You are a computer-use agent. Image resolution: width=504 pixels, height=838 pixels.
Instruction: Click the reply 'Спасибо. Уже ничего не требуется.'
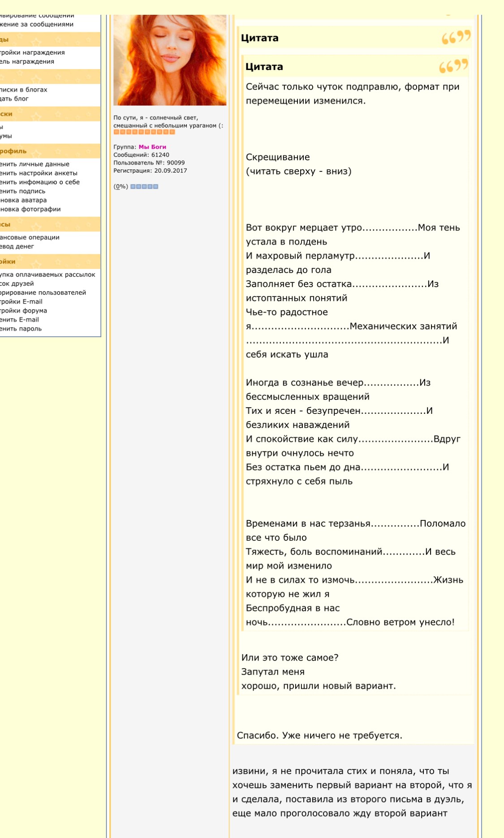(319, 735)
